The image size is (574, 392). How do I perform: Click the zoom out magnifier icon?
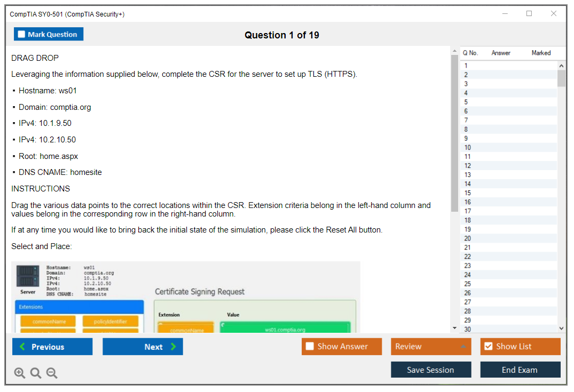(x=52, y=373)
